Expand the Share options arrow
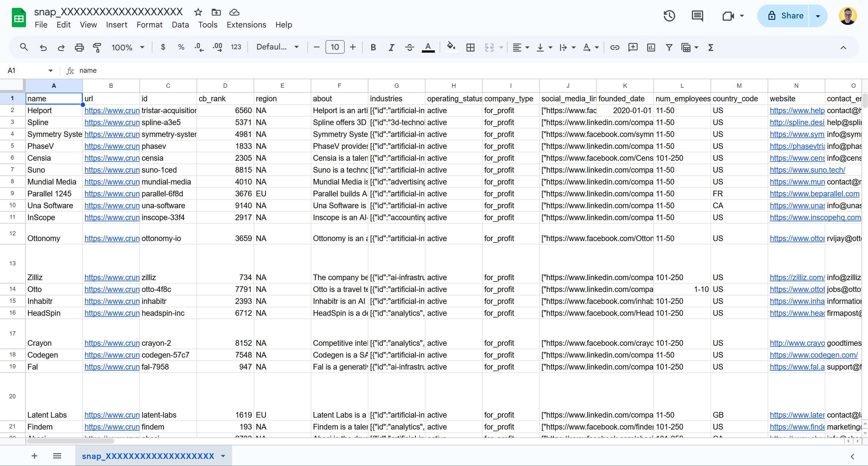The width and height of the screenshot is (868, 466). click(818, 16)
